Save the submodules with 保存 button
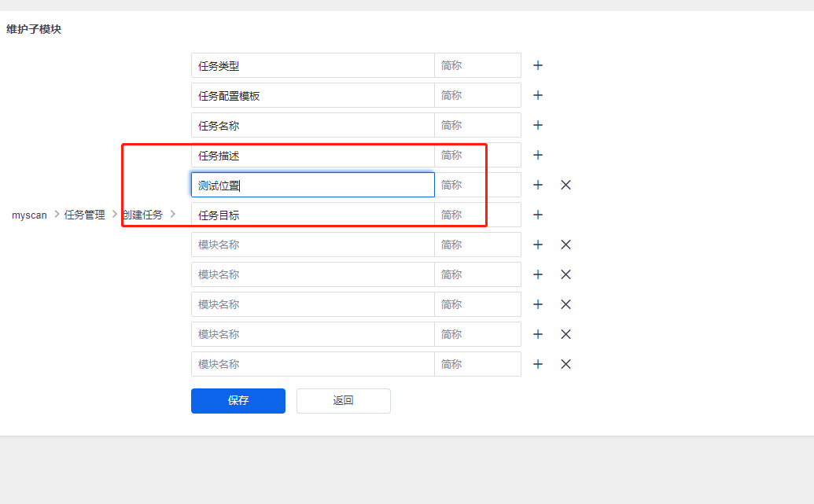The image size is (814, 504). [238, 400]
